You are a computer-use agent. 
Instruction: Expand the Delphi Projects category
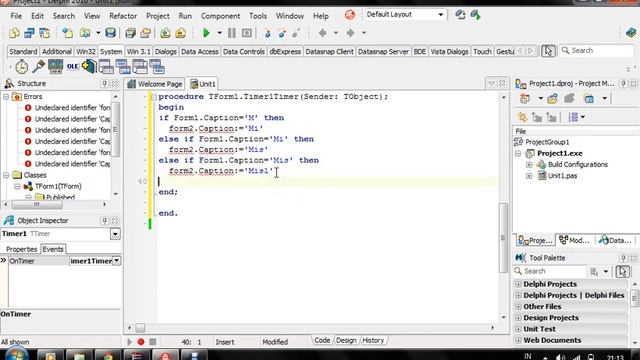click(518, 284)
